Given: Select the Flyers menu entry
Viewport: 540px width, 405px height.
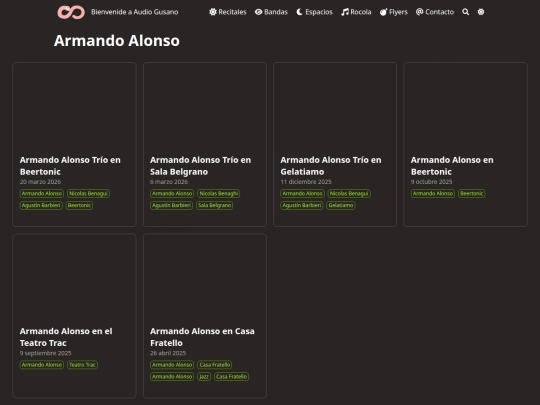Looking at the screenshot, I should (394, 12).
